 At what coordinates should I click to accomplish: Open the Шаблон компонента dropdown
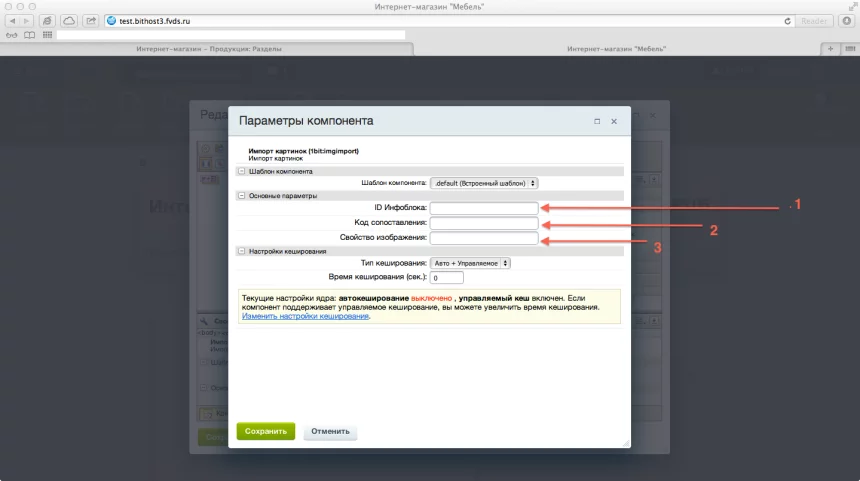[x=484, y=183]
